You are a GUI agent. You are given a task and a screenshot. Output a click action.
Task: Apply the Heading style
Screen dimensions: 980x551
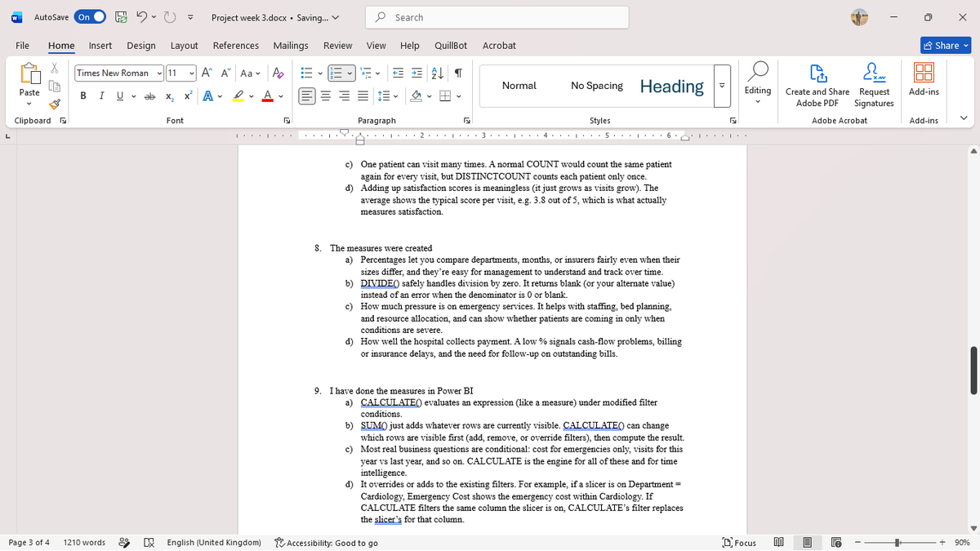(x=672, y=86)
